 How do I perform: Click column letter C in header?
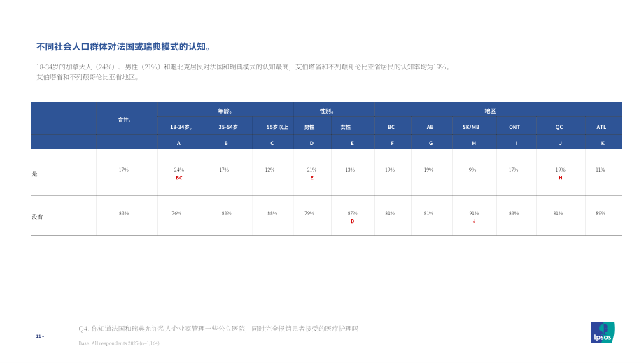(272, 143)
